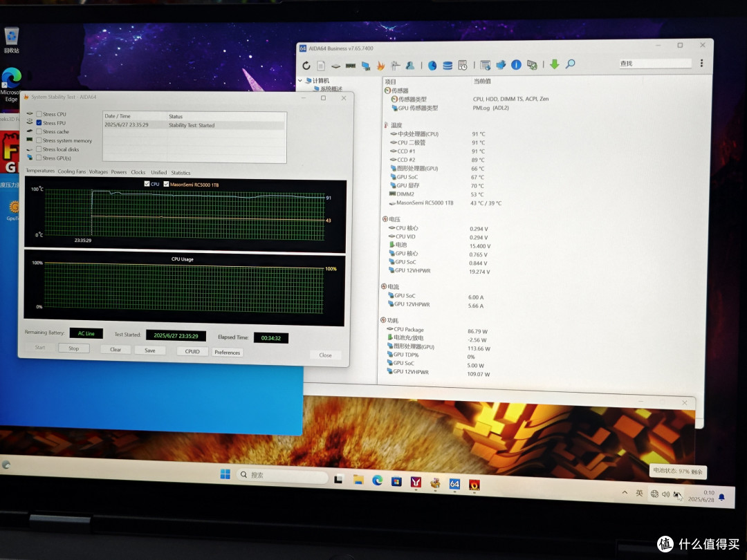This screenshot has width=747, height=560.
Task: Click the 英 input language indicator
Action: pos(639,493)
